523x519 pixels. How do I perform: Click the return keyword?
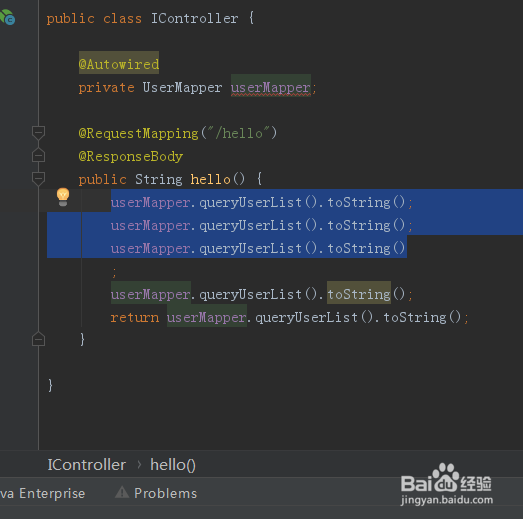point(135,317)
